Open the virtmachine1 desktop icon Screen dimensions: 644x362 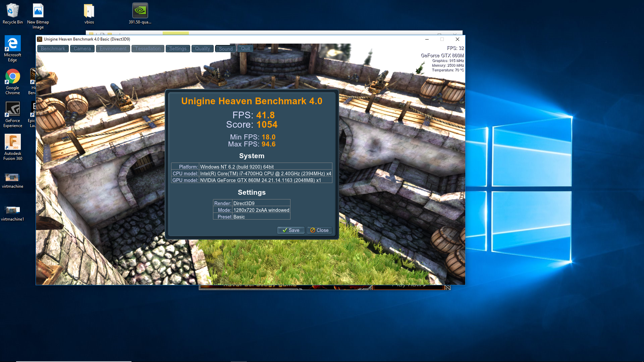pos(12,213)
